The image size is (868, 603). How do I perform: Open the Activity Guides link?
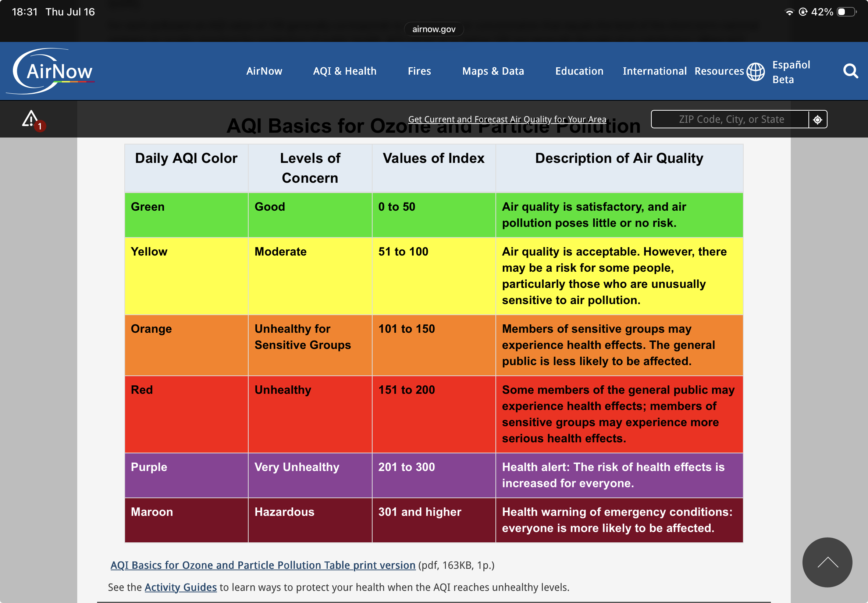click(181, 587)
